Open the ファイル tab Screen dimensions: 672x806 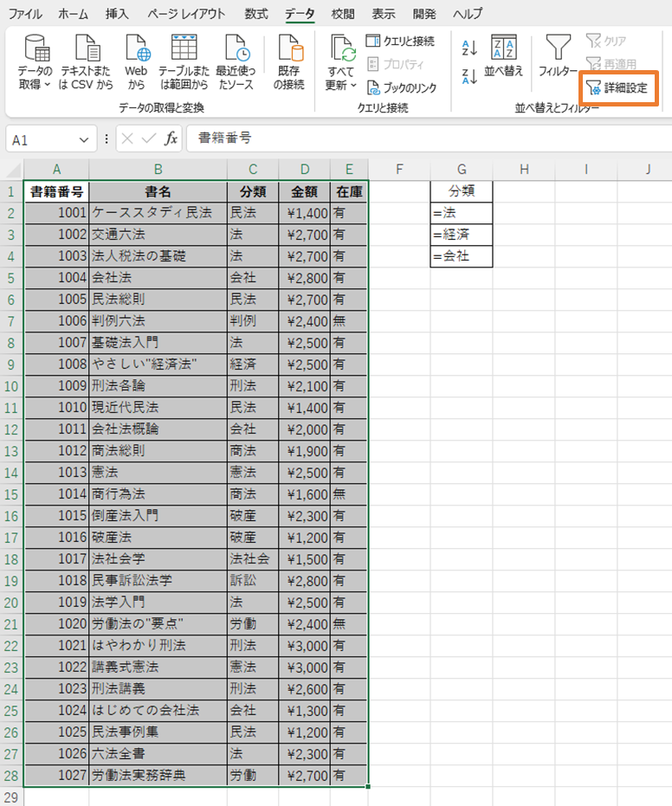pos(25,14)
